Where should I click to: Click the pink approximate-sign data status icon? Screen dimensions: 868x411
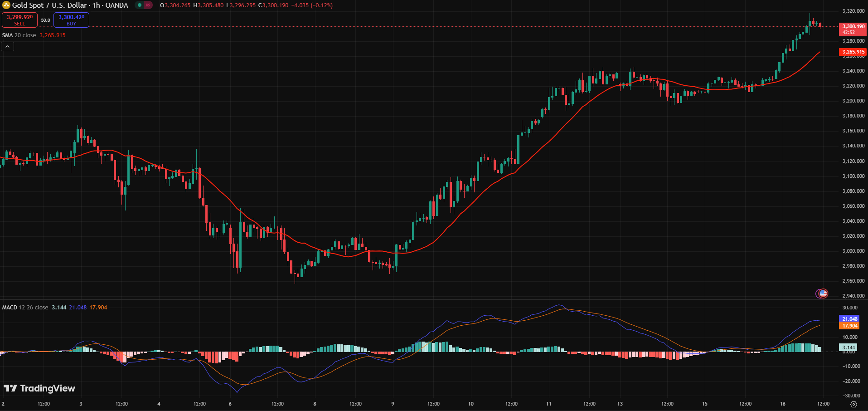coord(148,5)
